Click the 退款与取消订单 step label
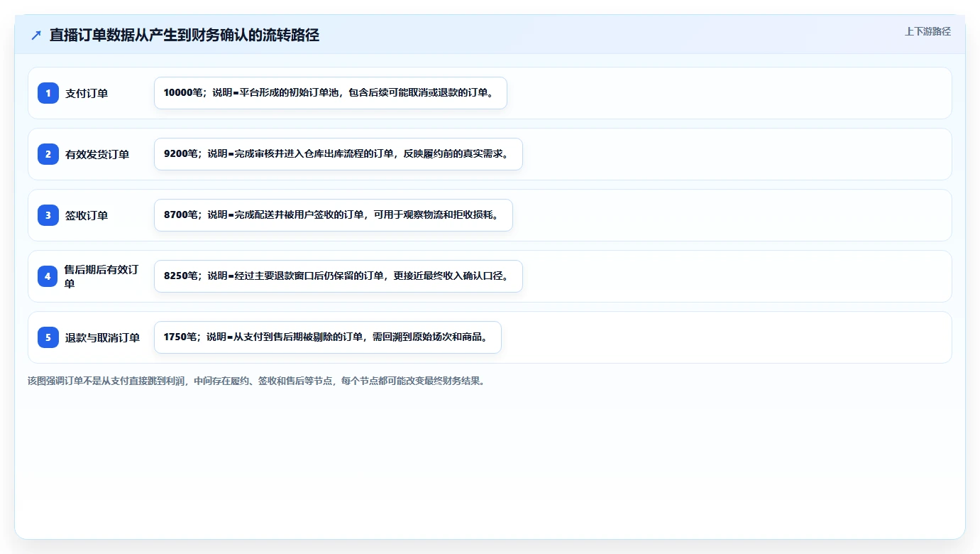Screen dimensions: 980x554 (102, 337)
